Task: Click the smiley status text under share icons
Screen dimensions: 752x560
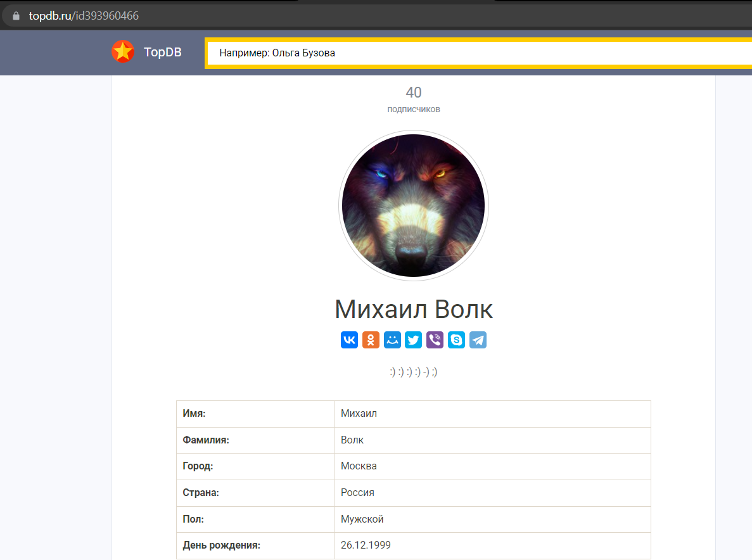Action: click(414, 372)
